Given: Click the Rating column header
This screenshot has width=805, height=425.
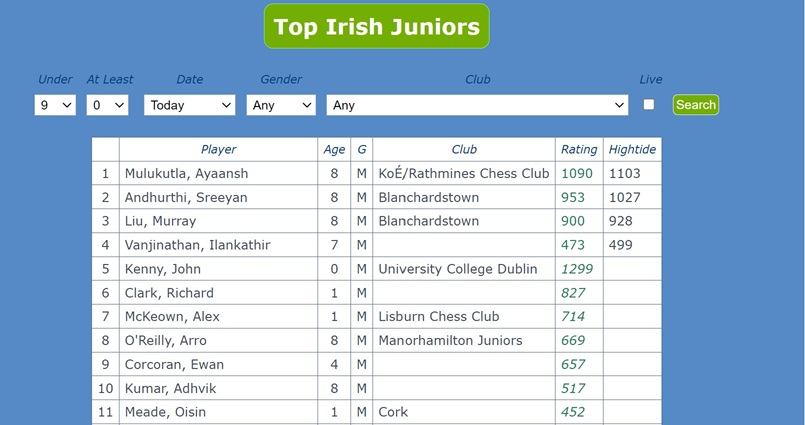Looking at the screenshot, I should tap(579, 149).
